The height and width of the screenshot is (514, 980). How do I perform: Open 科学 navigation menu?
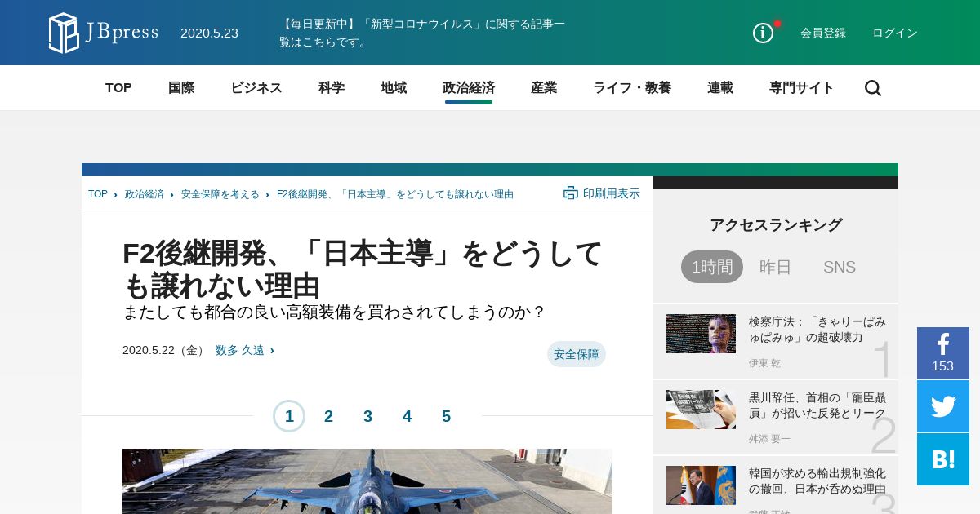click(x=332, y=88)
